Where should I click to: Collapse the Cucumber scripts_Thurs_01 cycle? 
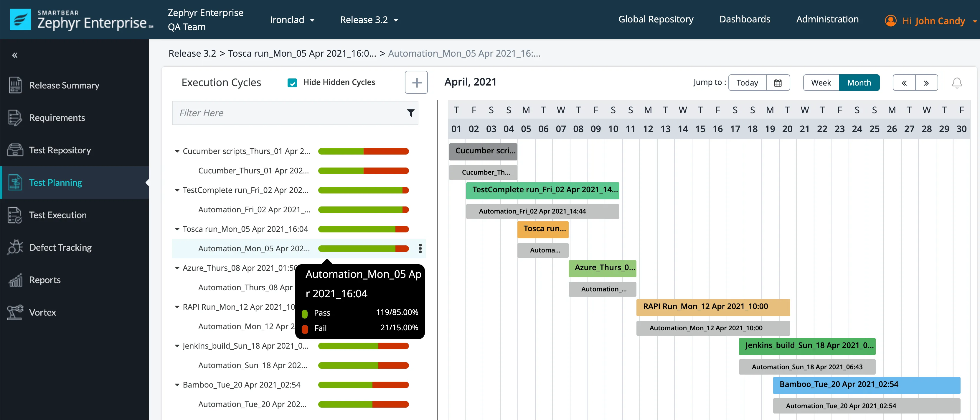point(177,151)
